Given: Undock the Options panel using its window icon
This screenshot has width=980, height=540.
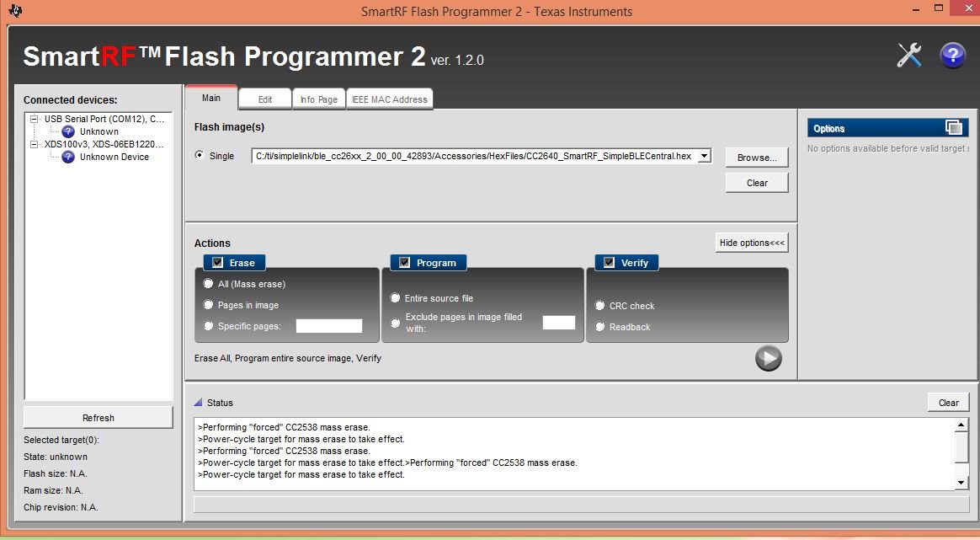Looking at the screenshot, I should coord(954,128).
